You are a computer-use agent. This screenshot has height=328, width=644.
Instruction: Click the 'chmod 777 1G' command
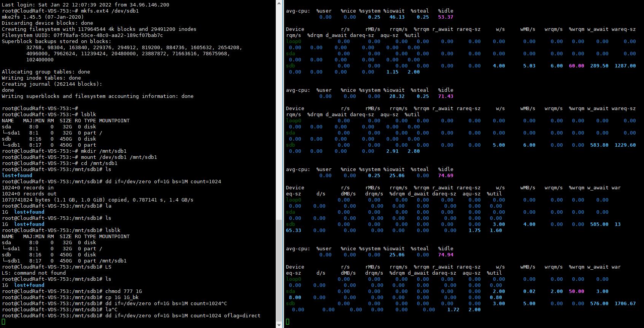coord(124,291)
